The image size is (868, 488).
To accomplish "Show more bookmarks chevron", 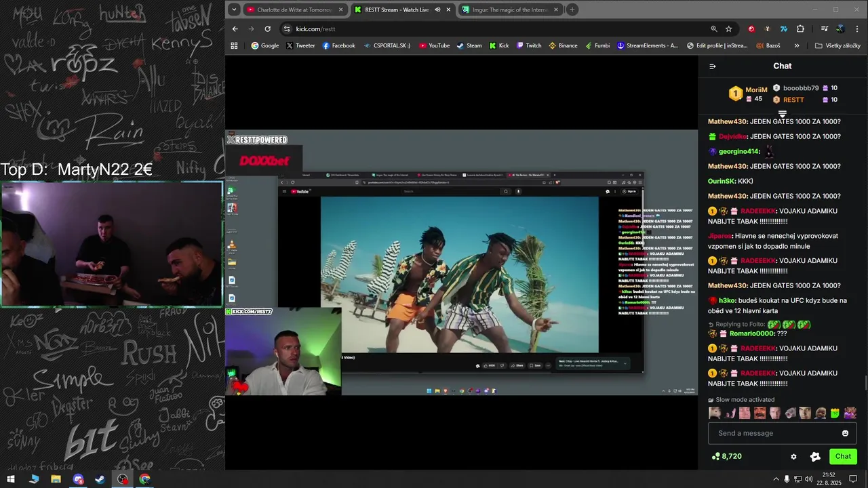I will (797, 45).
